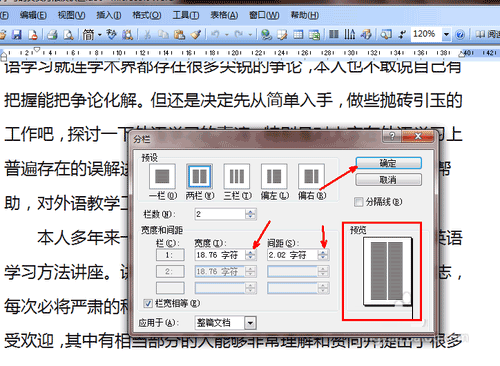This screenshot has height=366, width=500.
Task: Click the Cut scissors icon
Action: 148,34
